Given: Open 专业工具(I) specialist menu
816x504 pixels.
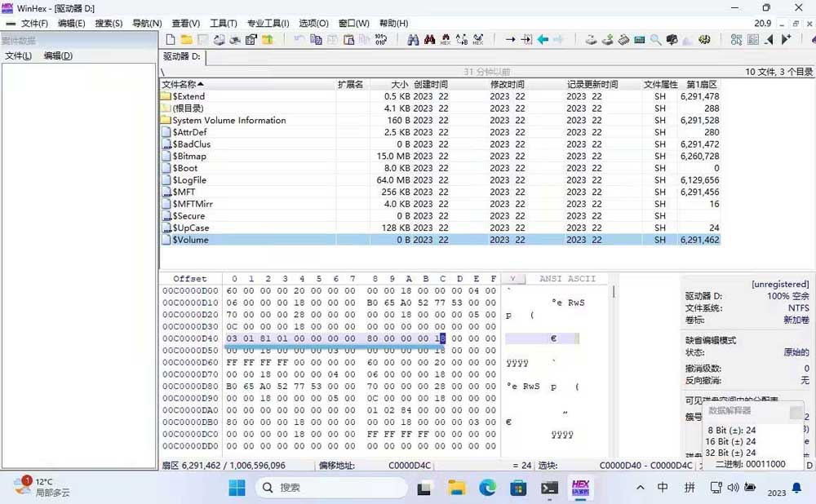Looking at the screenshot, I should pyautogui.click(x=268, y=24).
